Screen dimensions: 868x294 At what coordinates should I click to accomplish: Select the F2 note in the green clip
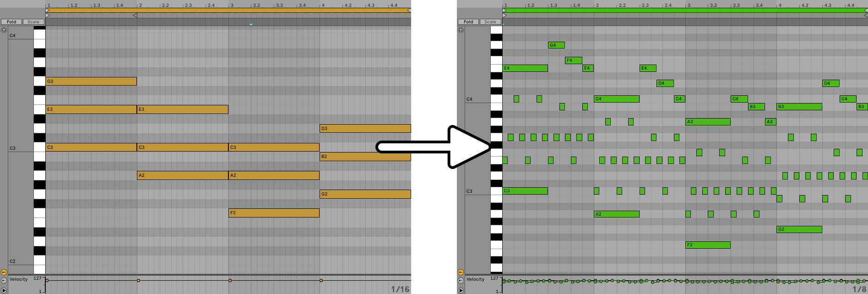click(x=708, y=245)
